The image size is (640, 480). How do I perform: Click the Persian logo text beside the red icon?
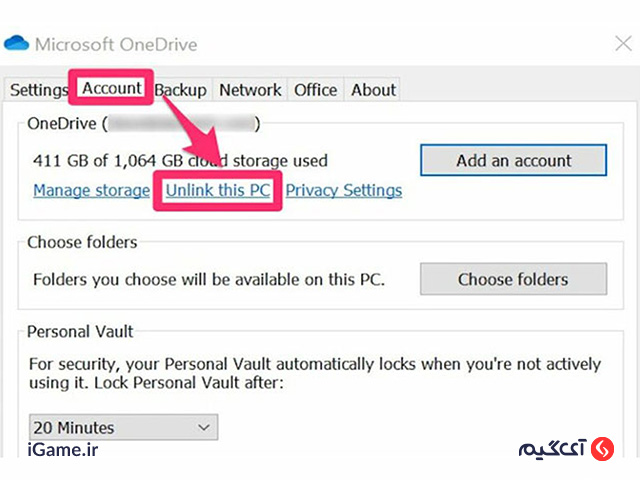pyautogui.click(x=553, y=449)
